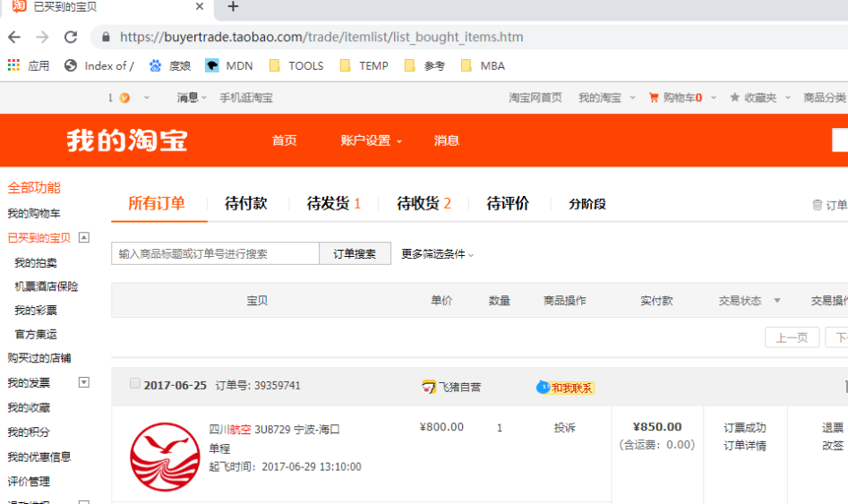848x504 pixels.
Task: Switch to the 所有订单 tab
Action: point(157,203)
